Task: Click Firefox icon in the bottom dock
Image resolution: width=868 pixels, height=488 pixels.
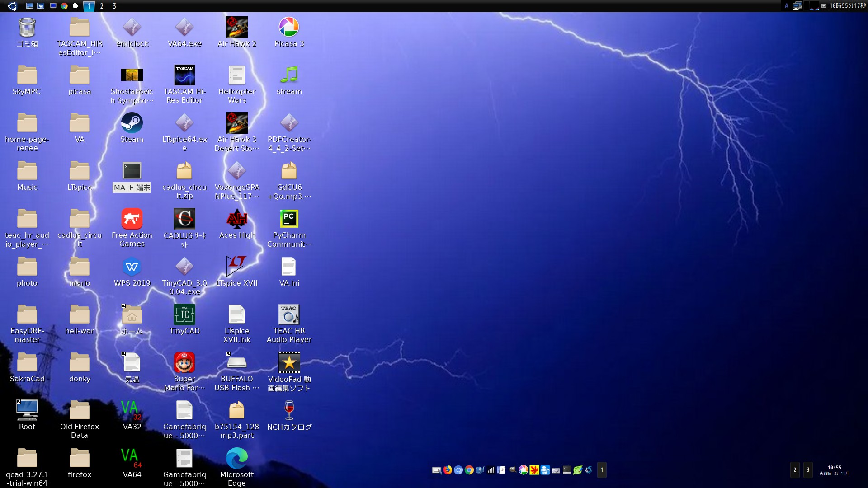Action: [x=448, y=470]
